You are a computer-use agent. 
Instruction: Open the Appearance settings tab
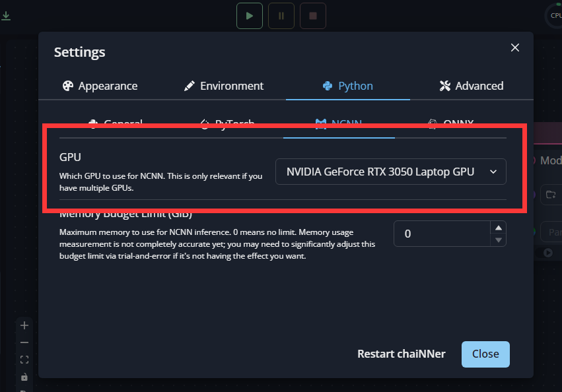(x=100, y=86)
